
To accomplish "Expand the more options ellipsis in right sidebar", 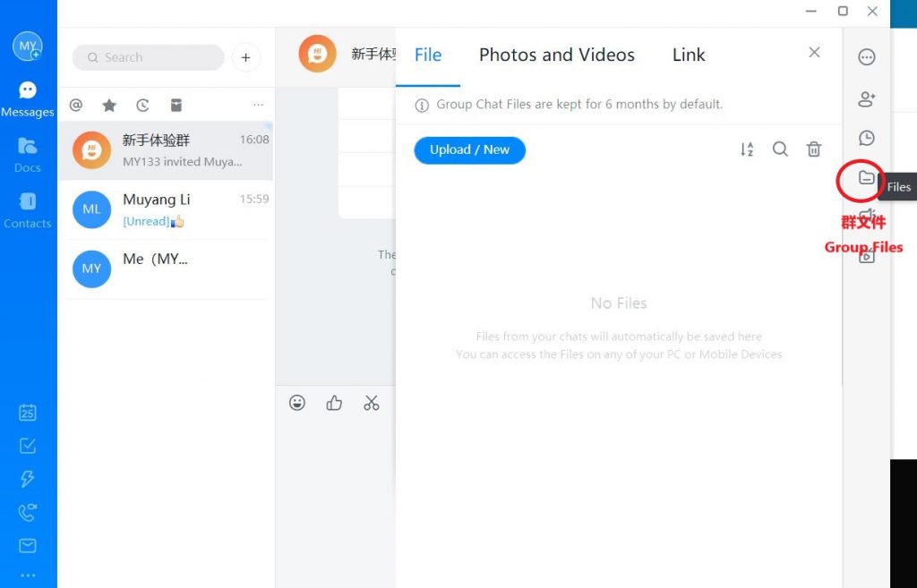I will (866, 57).
